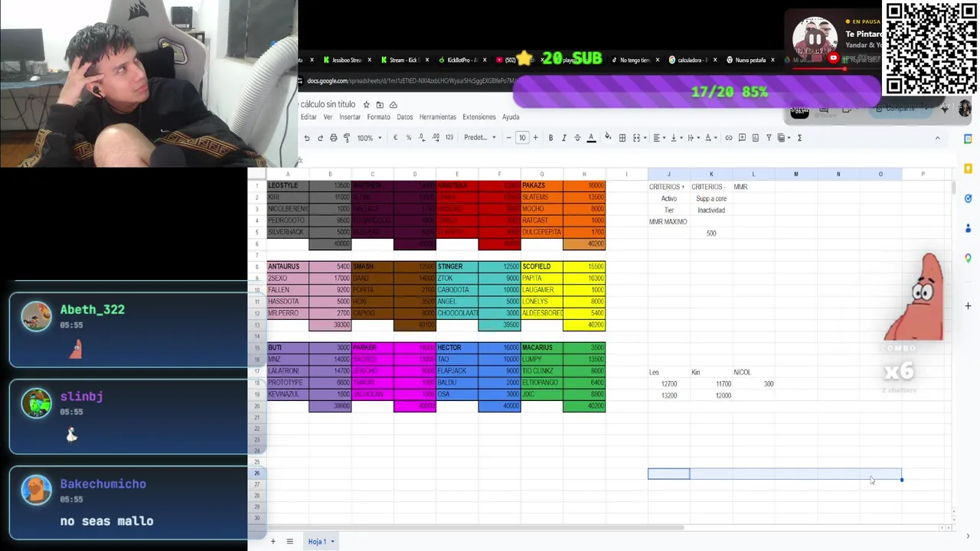Click the insert chart icon
Viewport: 980px width, 551px height.
click(756, 138)
